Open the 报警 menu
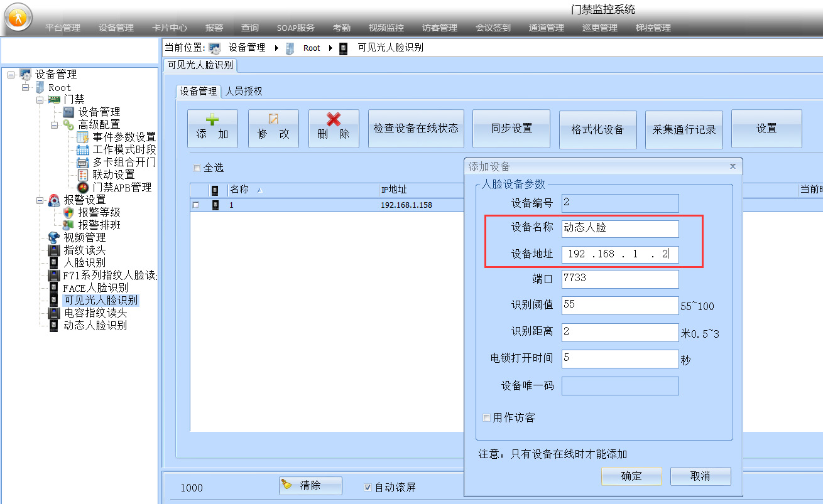The width and height of the screenshot is (823, 504). [214, 28]
